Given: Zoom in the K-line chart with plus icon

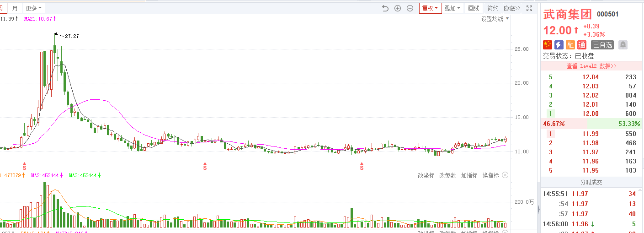Looking at the screenshot, I should [x=398, y=8].
